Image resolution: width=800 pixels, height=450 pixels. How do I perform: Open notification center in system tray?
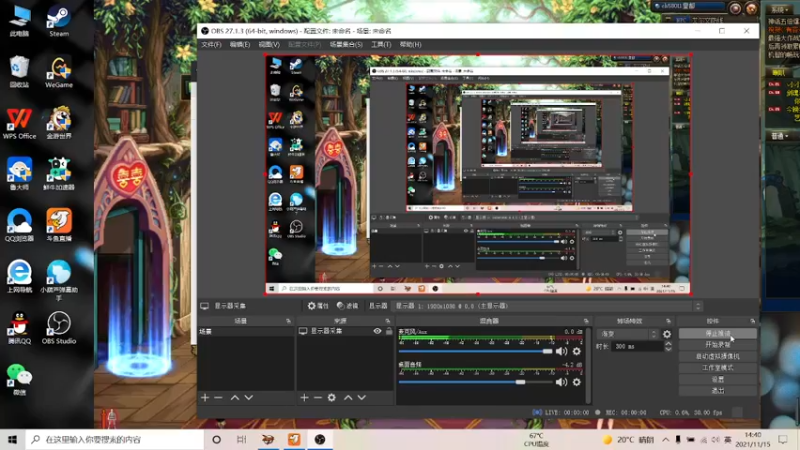point(783,439)
